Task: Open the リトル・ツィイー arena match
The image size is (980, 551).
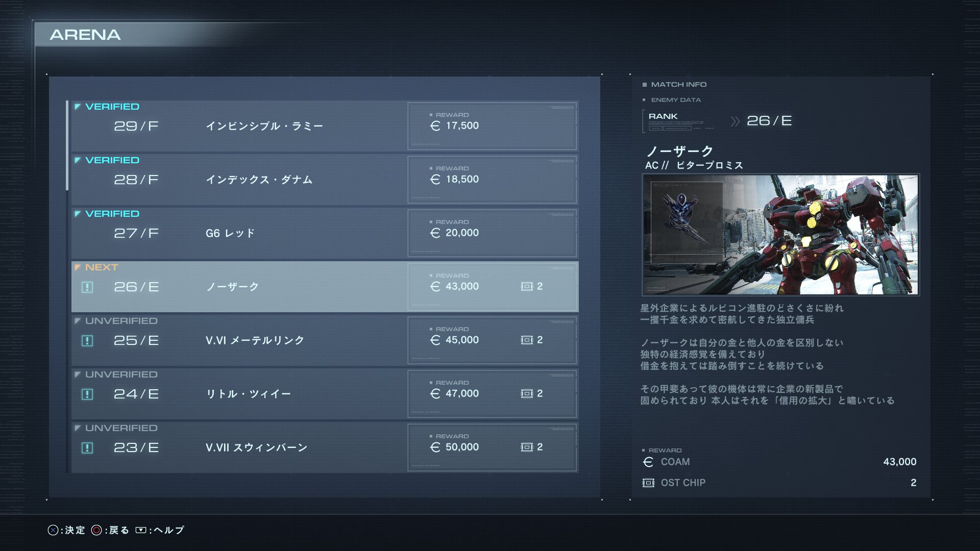Action: pyautogui.click(x=325, y=394)
